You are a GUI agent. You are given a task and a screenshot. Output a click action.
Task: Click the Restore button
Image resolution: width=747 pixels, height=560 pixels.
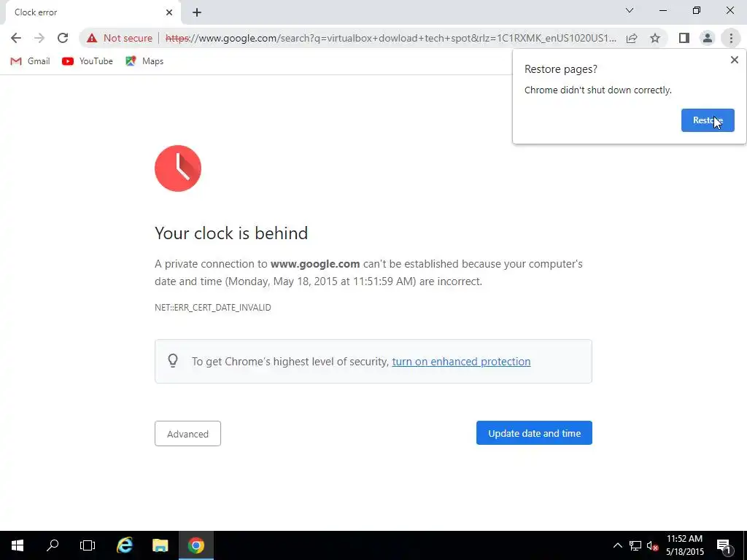click(x=708, y=120)
